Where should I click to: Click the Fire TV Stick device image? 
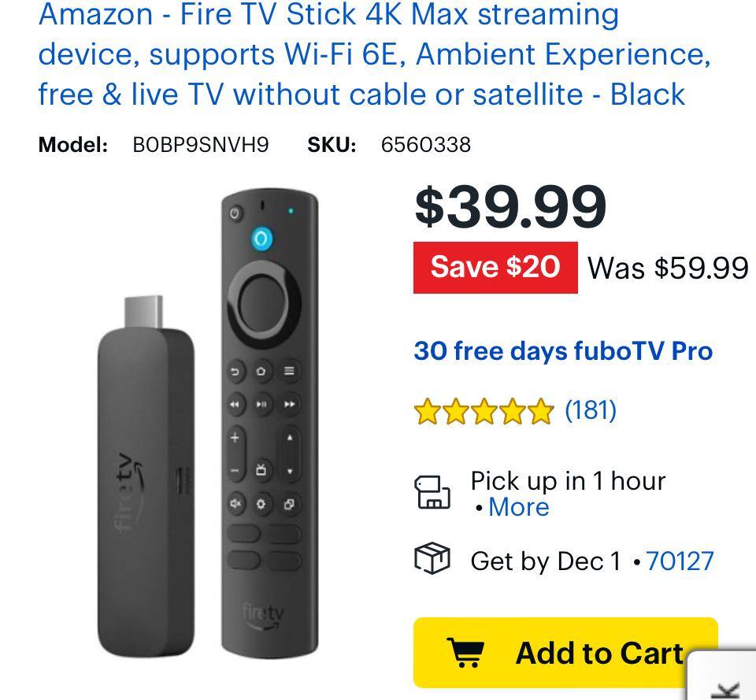146,477
